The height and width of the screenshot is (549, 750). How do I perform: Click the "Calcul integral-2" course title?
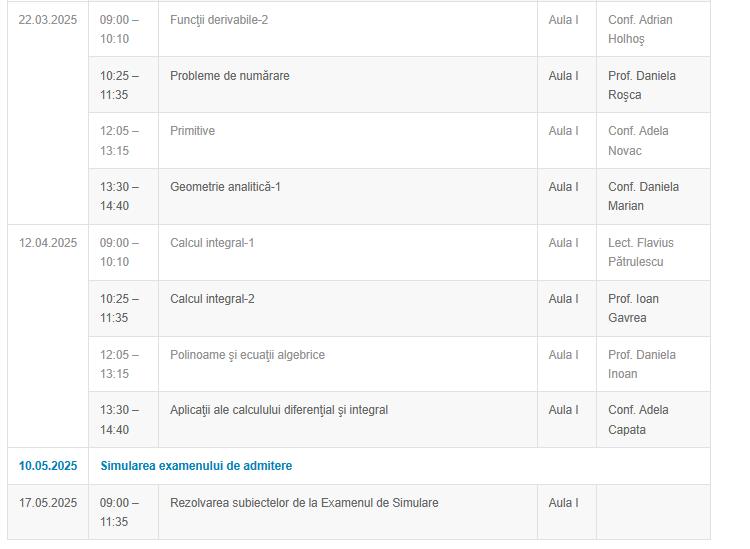[212, 299]
